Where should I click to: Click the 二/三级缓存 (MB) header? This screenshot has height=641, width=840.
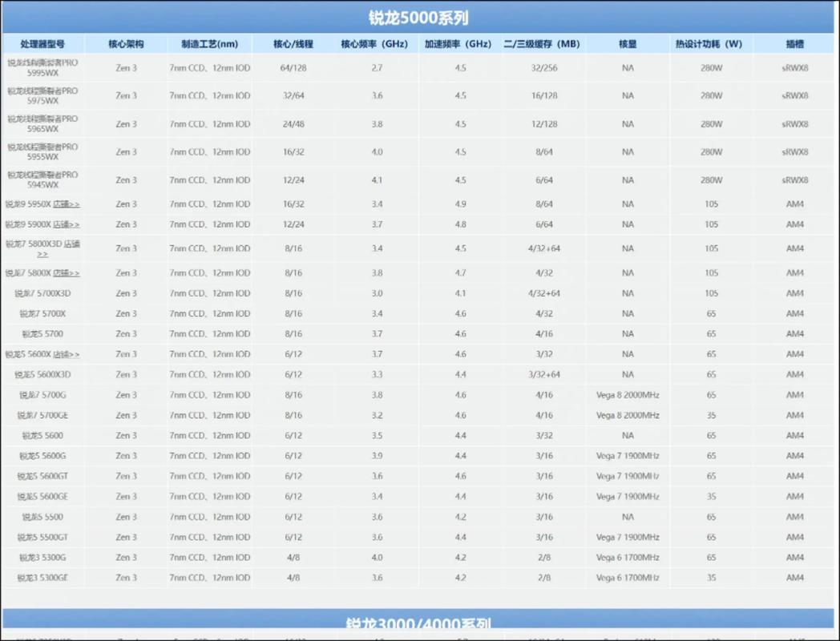tap(543, 44)
